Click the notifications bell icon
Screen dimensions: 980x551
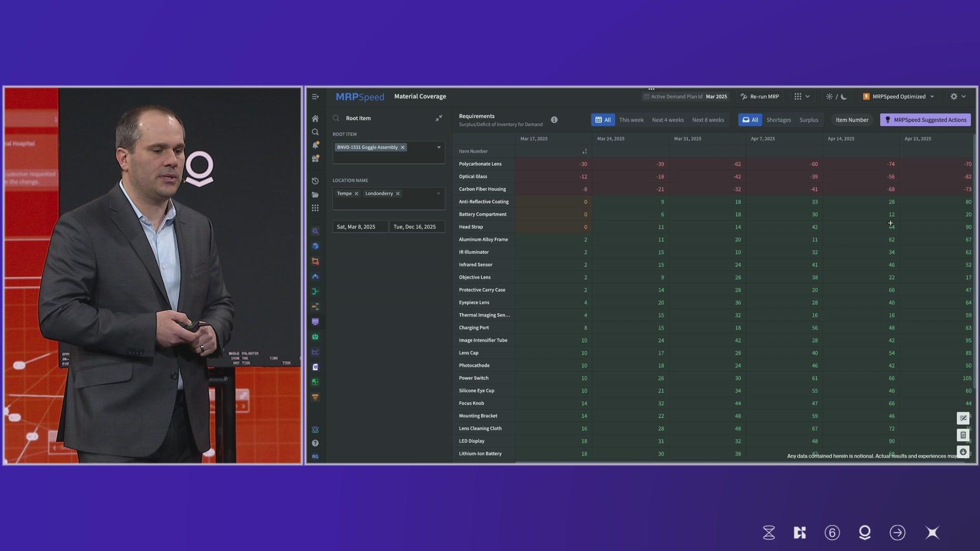click(315, 145)
